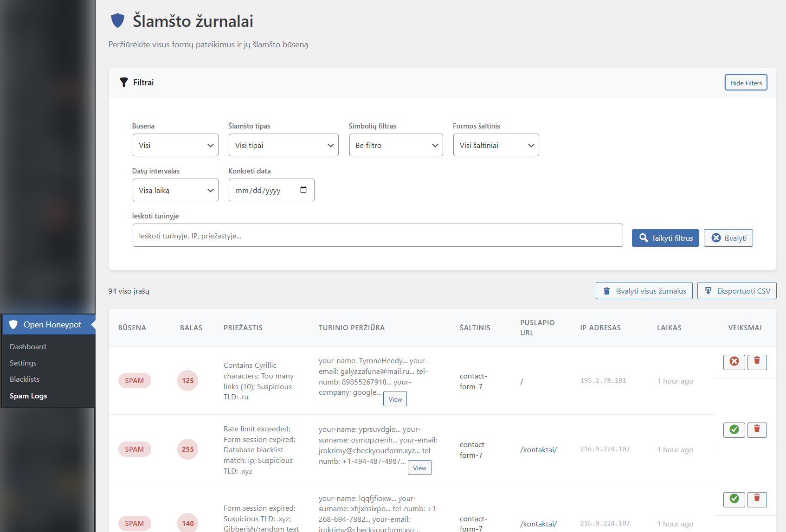Click the green checkmark on the 140-score row

[x=734, y=499]
